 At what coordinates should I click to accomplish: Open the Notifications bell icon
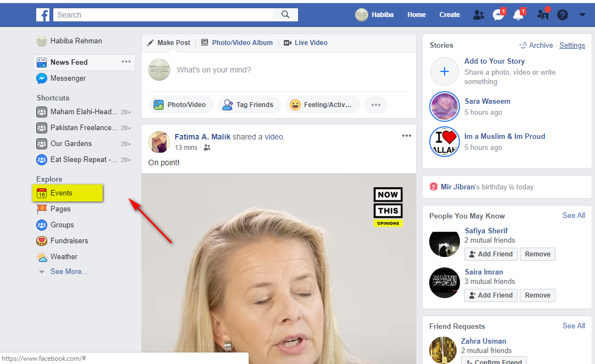[518, 14]
